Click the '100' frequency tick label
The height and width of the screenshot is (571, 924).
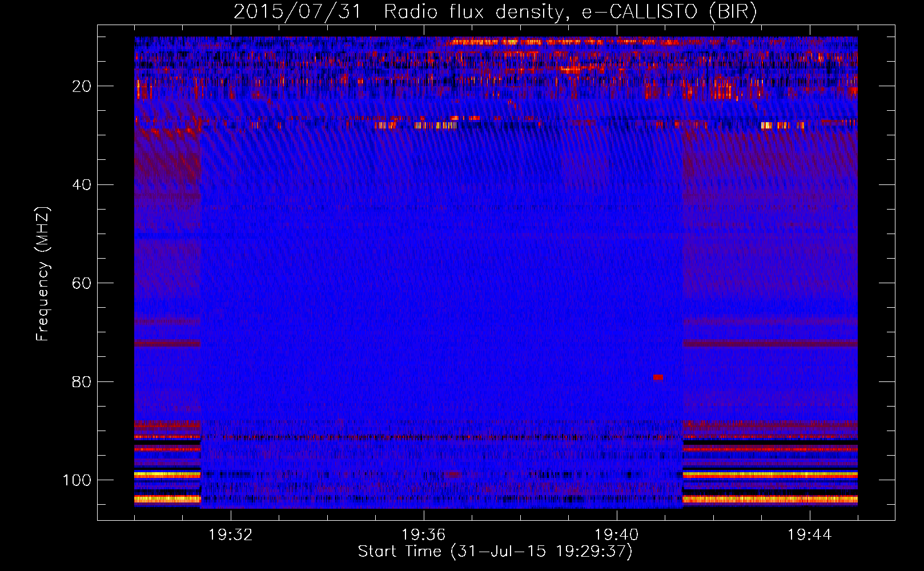point(77,480)
